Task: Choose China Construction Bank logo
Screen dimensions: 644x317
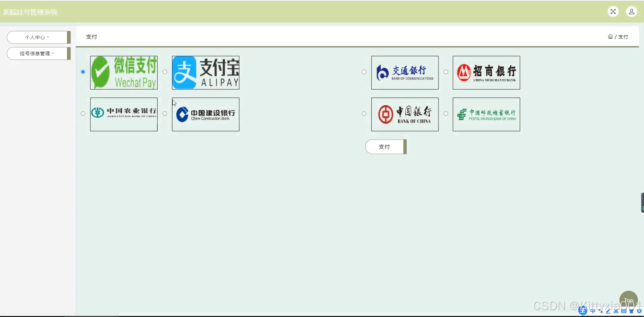Action: [206, 114]
